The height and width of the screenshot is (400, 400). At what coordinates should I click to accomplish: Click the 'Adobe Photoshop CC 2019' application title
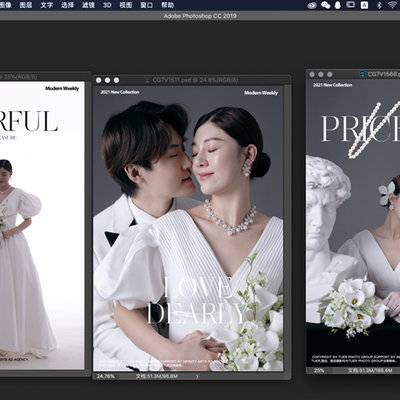[200, 16]
